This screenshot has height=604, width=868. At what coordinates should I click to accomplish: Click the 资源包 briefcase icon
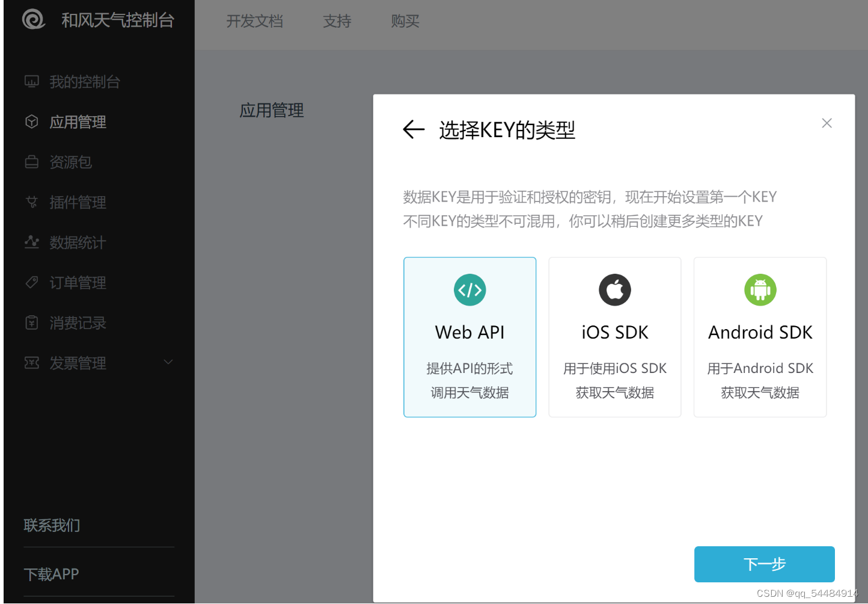[32, 162]
